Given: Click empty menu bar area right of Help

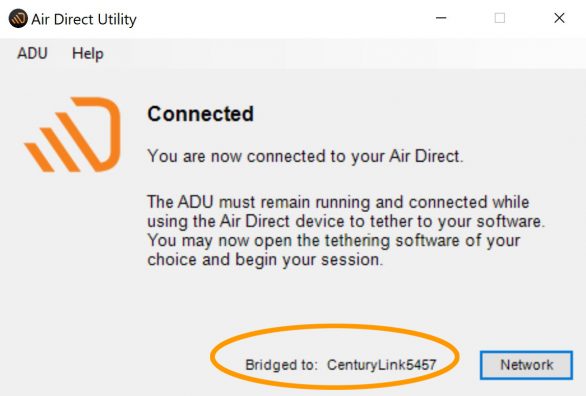Looking at the screenshot, I should [x=336, y=54].
